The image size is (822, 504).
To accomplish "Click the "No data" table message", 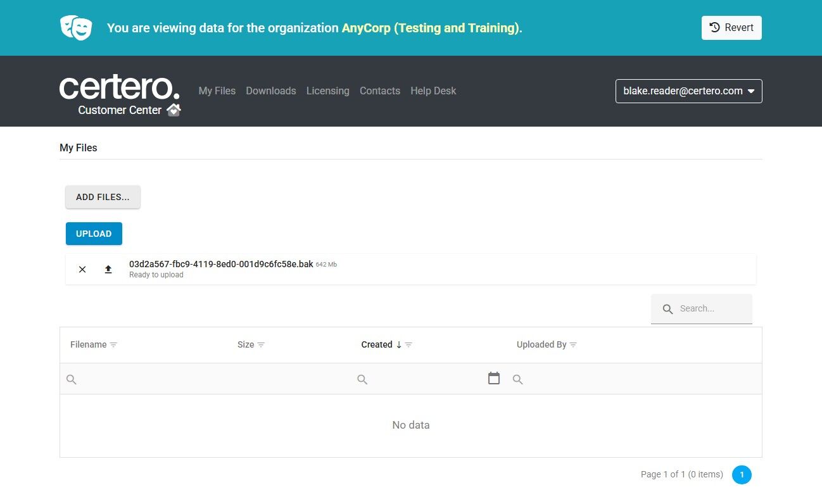I will point(411,425).
